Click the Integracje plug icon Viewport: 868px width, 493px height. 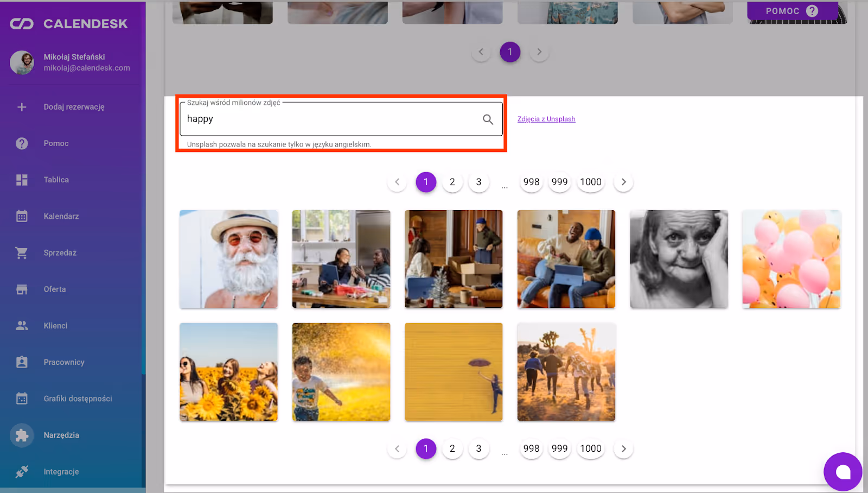22,471
